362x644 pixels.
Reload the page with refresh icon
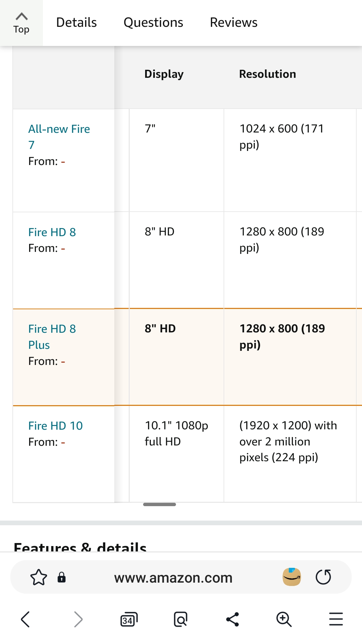(323, 577)
